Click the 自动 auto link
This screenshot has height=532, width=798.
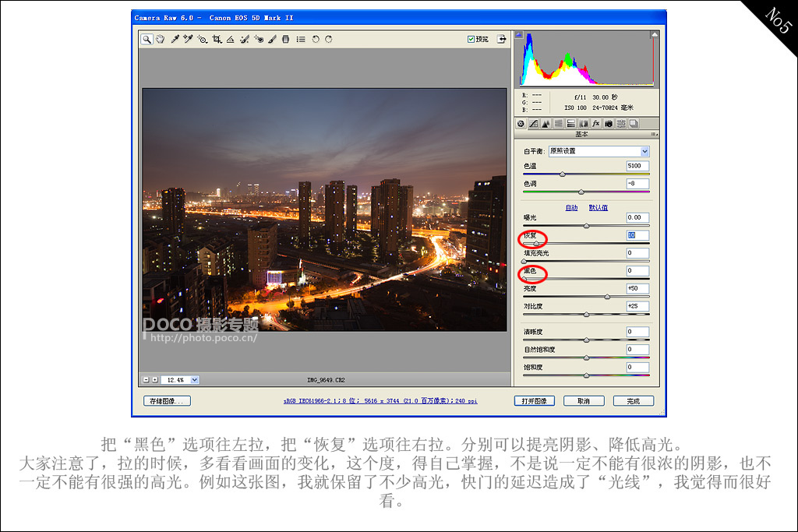[x=571, y=207]
